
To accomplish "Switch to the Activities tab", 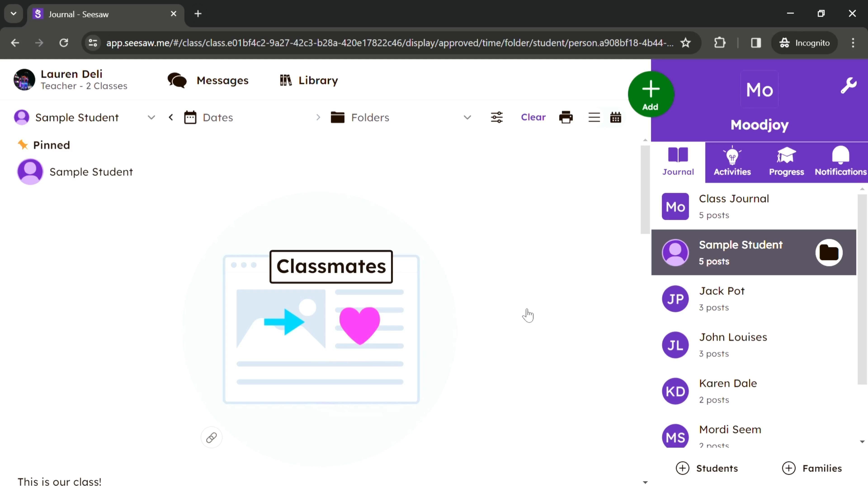I will point(732,162).
